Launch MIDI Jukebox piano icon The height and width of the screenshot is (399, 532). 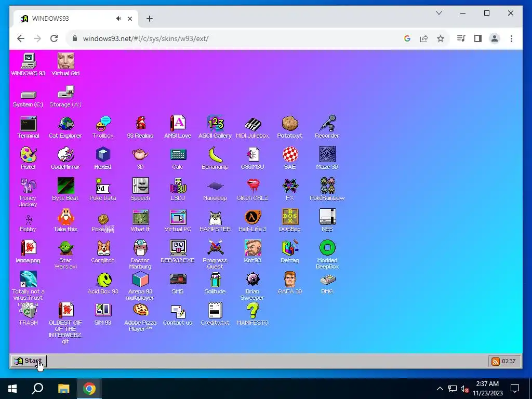click(252, 124)
